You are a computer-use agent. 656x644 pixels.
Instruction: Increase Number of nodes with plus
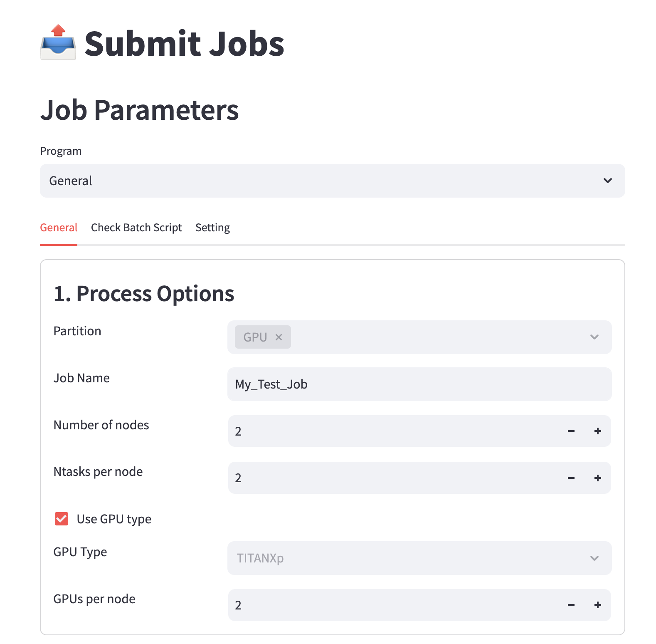click(x=597, y=431)
